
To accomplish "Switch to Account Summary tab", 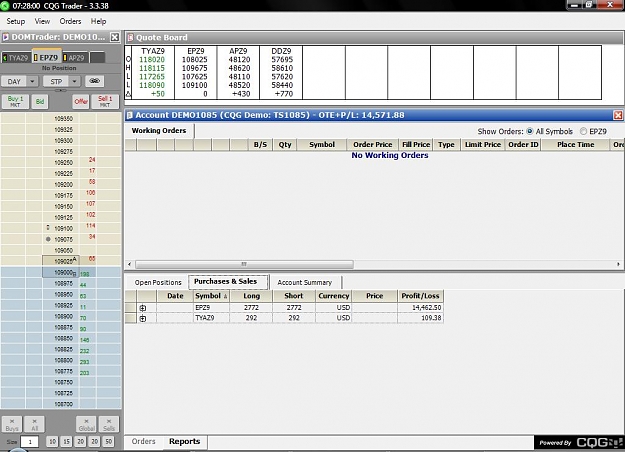I will point(305,282).
